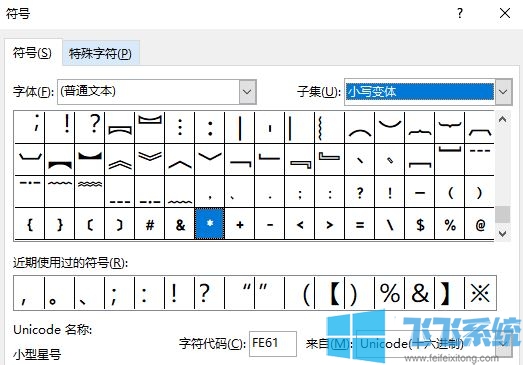Image resolution: width=523 pixels, height=365 pixels.
Task: Select the small plus sign symbol
Action: tap(239, 224)
